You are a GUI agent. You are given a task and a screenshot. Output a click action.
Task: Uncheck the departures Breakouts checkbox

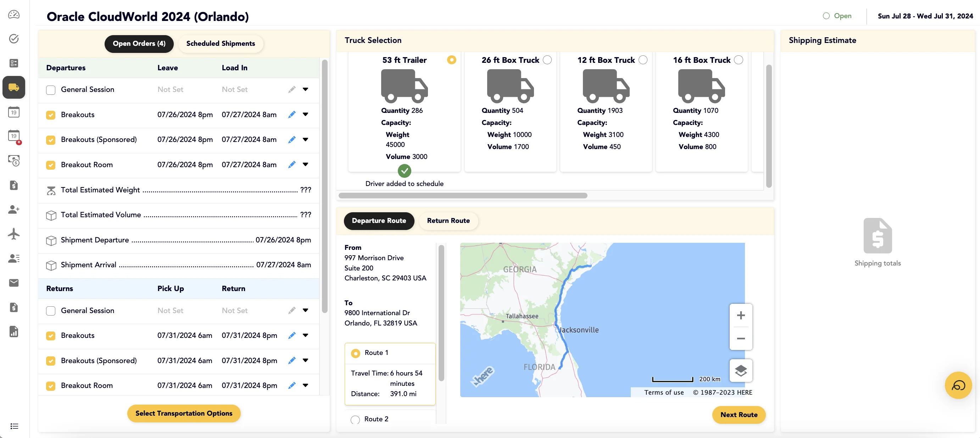click(51, 115)
